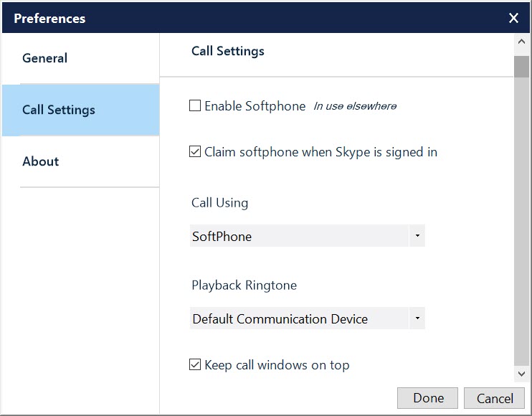Expand the Default Communication Device combo box
The image size is (532, 416).
(x=300, y=318)
